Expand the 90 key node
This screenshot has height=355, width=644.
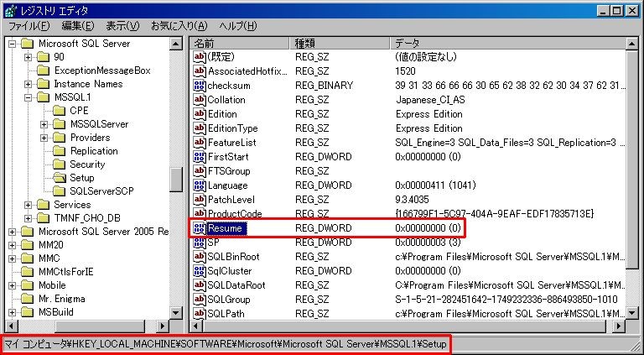(x=28, y=57)
